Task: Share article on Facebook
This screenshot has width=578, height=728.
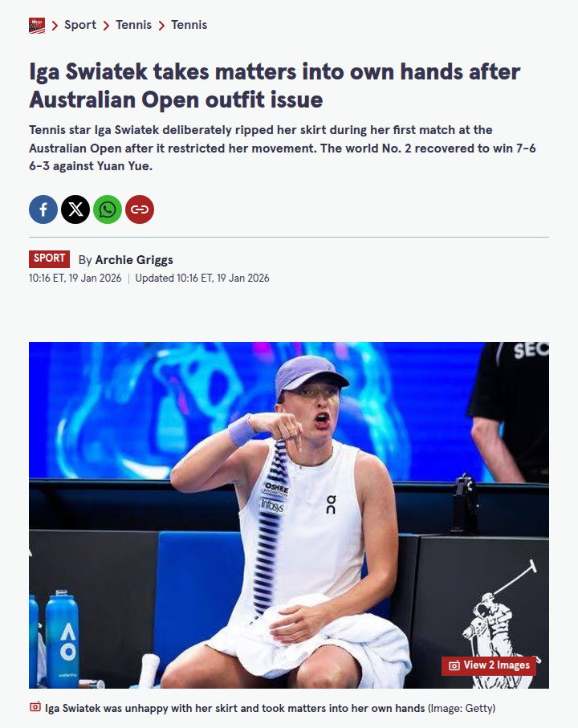Action: click(43, 209)
